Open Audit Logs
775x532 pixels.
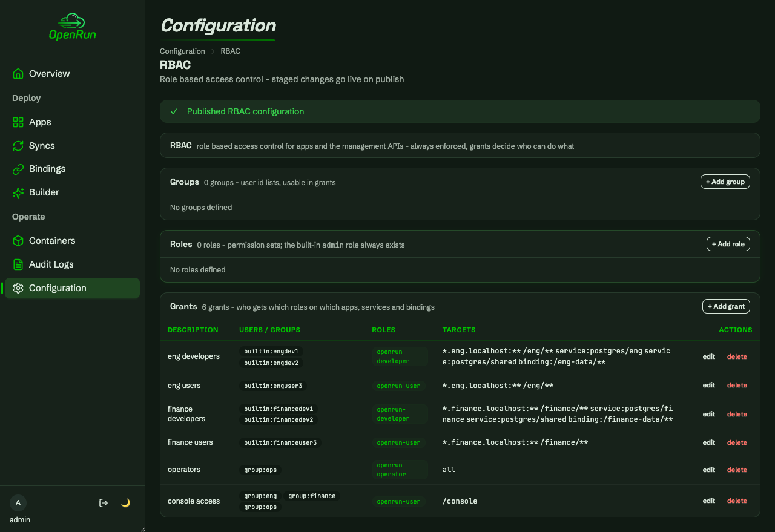pos(73,264)
